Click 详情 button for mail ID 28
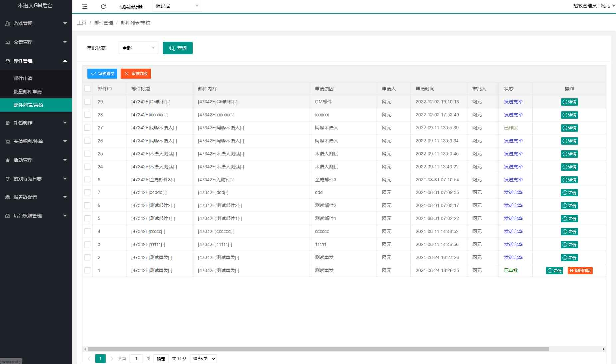 tap(569, 115)
